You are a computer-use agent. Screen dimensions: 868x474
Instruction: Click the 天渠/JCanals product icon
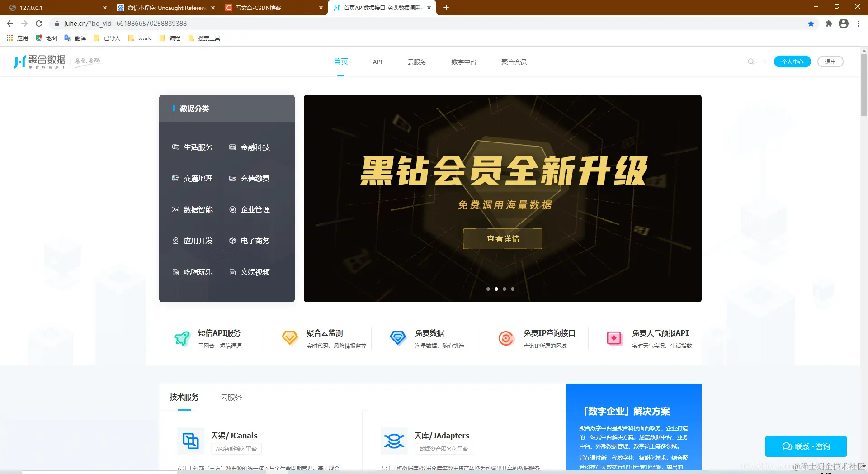click(190, 441)
